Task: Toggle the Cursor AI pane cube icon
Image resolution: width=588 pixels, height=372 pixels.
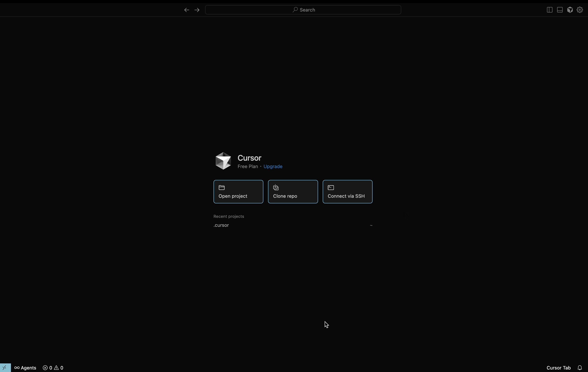Action: pos(570,10)
